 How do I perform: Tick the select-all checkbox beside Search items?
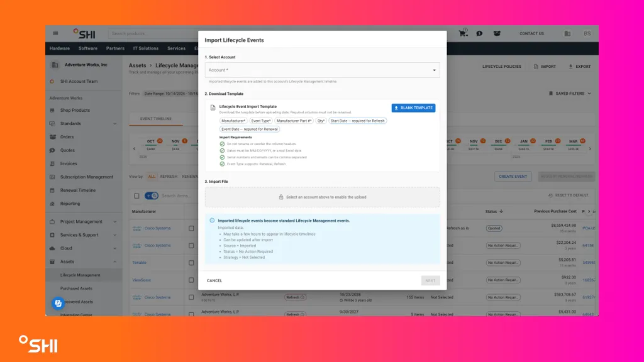click(x=136, y=196)
